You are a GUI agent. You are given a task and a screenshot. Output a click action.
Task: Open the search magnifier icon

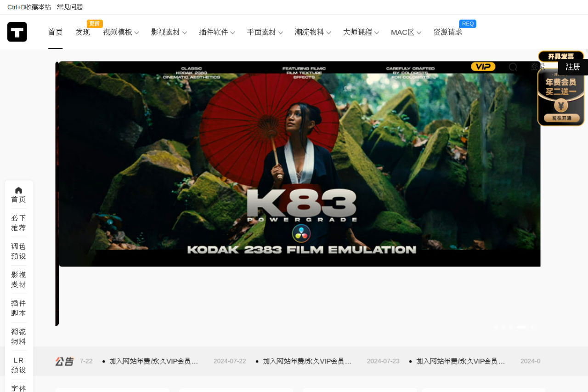[513, 67]
